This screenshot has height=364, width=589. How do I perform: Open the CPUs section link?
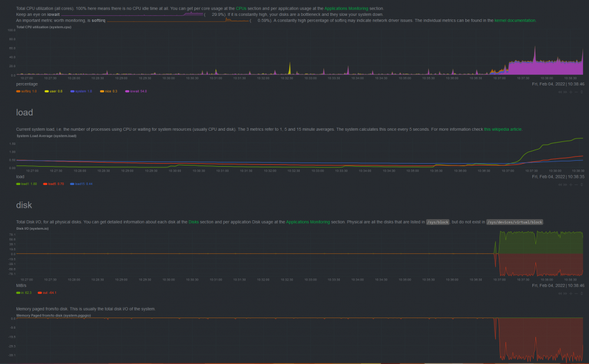point(241,8)
